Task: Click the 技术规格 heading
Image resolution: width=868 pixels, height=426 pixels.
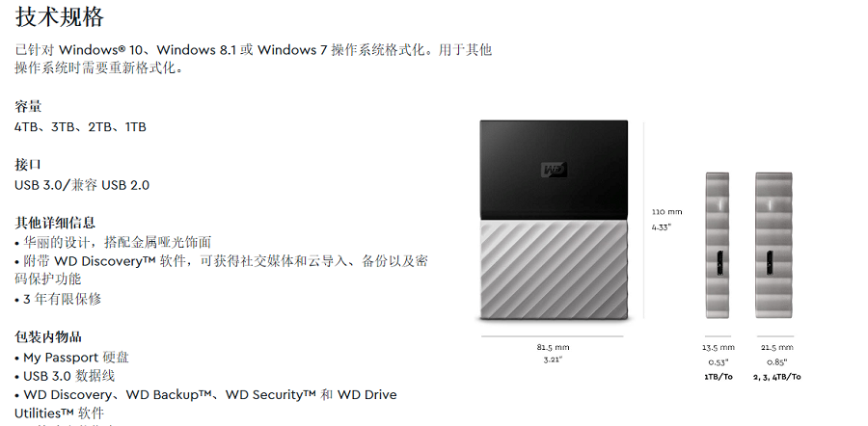Action: [59, 16]
